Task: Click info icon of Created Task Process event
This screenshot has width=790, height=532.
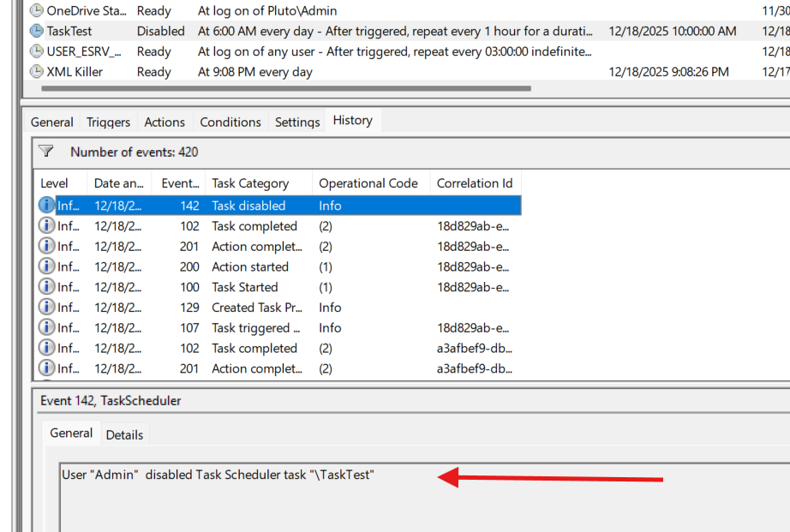Action: click(x=46, y=307)
